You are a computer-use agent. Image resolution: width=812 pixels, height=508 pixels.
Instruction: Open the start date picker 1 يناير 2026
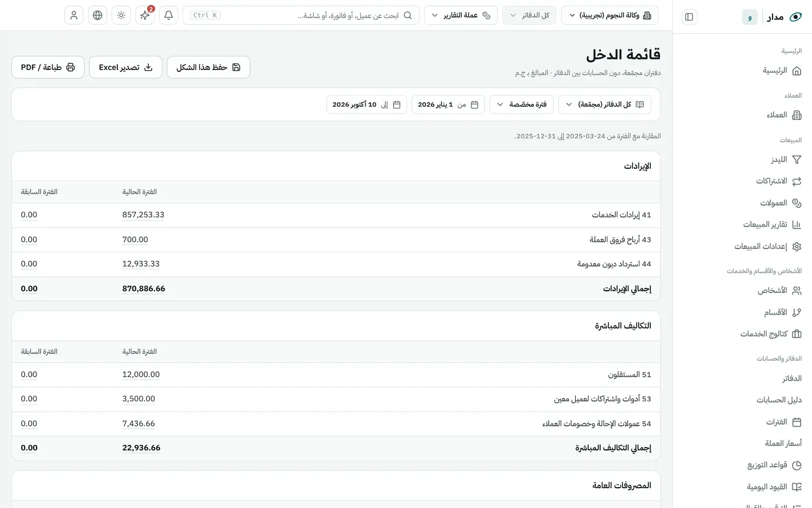(x=448, y=104)
